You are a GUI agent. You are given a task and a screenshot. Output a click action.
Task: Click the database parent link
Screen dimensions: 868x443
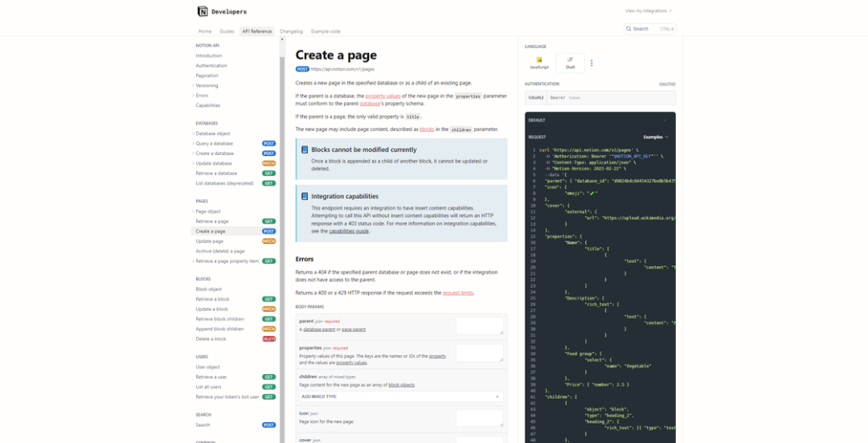coord(319,330)
